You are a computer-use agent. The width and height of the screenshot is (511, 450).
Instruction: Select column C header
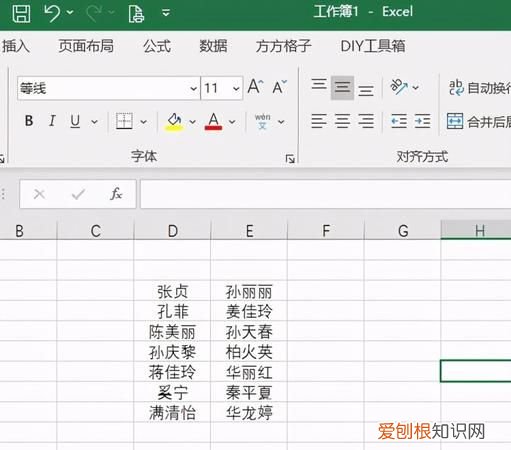click(x=96, y=230)
